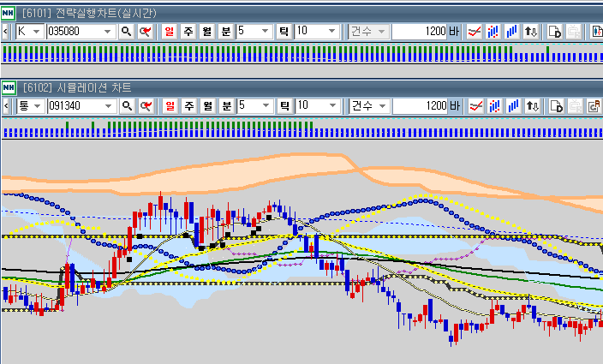
Task: Toggle 주 weekly period in 시뮬레이션 차트 toolbar
Action: click(x=188, y=106)
